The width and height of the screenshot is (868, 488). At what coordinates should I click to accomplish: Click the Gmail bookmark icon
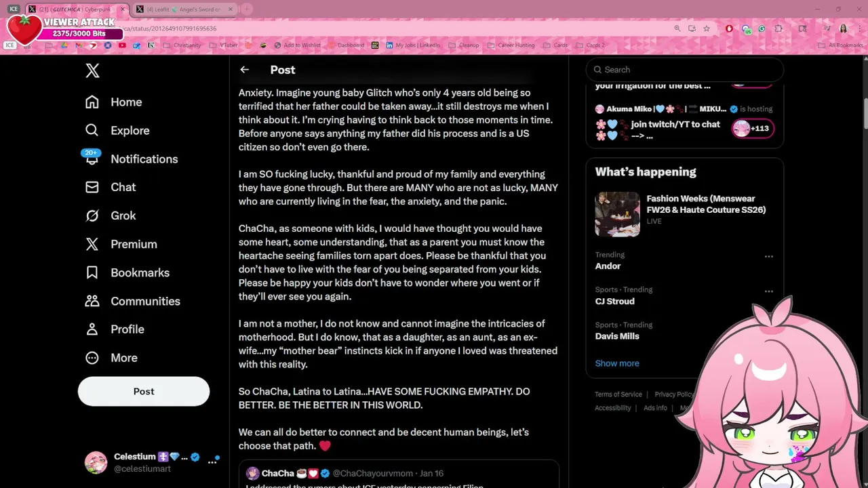pos(78,45)
